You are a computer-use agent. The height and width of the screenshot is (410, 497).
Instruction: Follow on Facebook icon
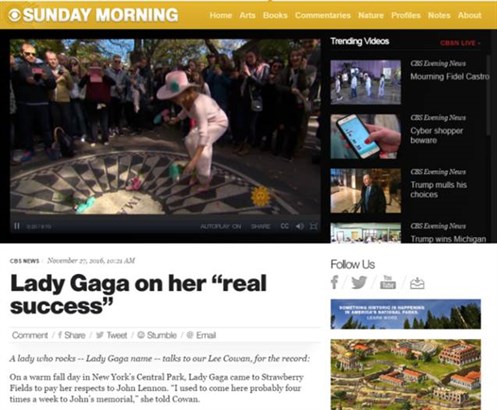click(335, 282)
